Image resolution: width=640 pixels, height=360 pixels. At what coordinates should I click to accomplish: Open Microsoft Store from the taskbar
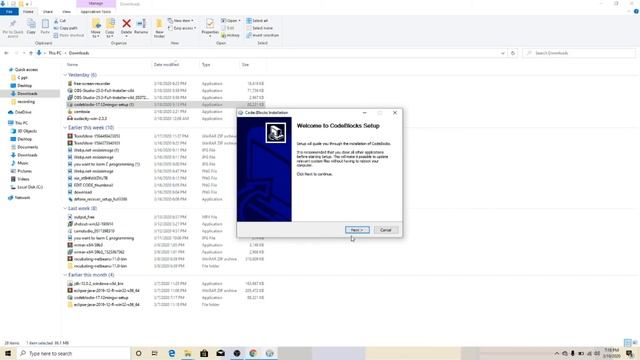204,353
